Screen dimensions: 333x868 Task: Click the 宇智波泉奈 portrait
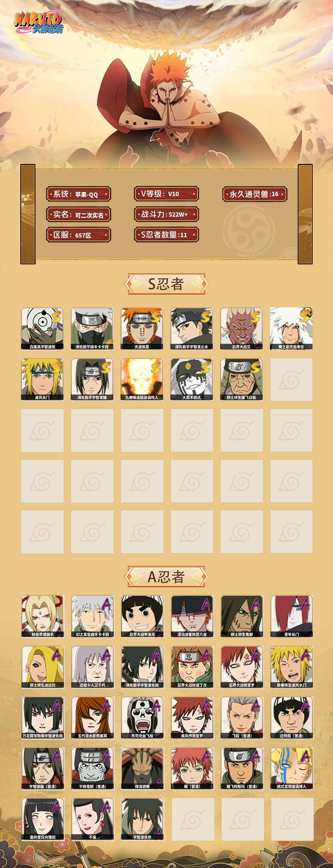(x=142, y=819)
